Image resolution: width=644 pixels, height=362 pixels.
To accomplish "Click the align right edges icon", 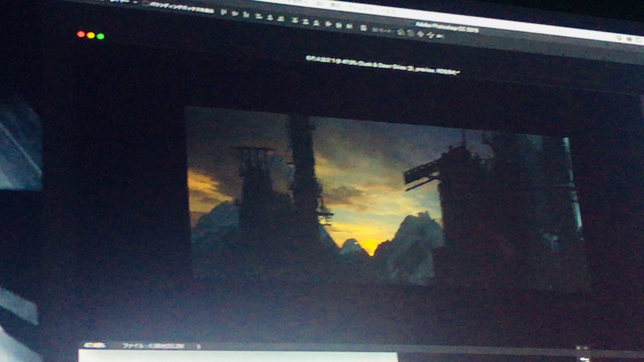I will tap(281, 18).
